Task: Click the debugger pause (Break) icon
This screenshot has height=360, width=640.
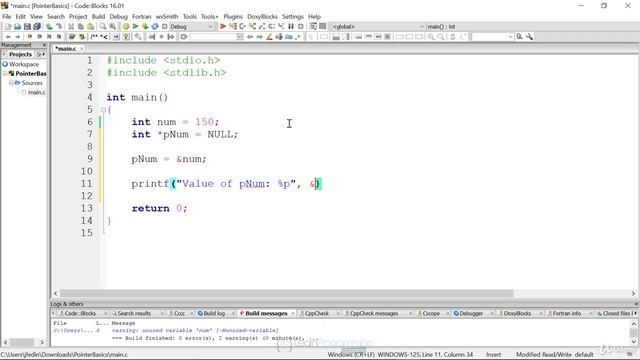Action: coord(291,27)
